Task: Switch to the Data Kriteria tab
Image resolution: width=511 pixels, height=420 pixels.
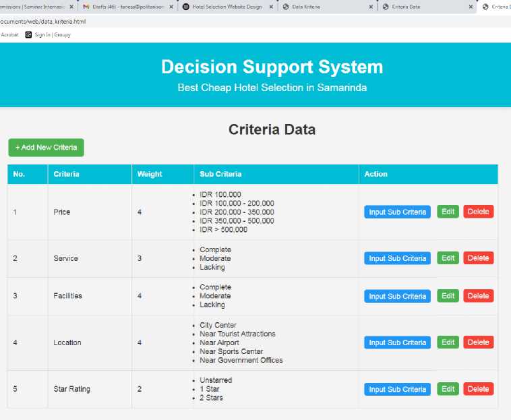Action: [324, 7]
